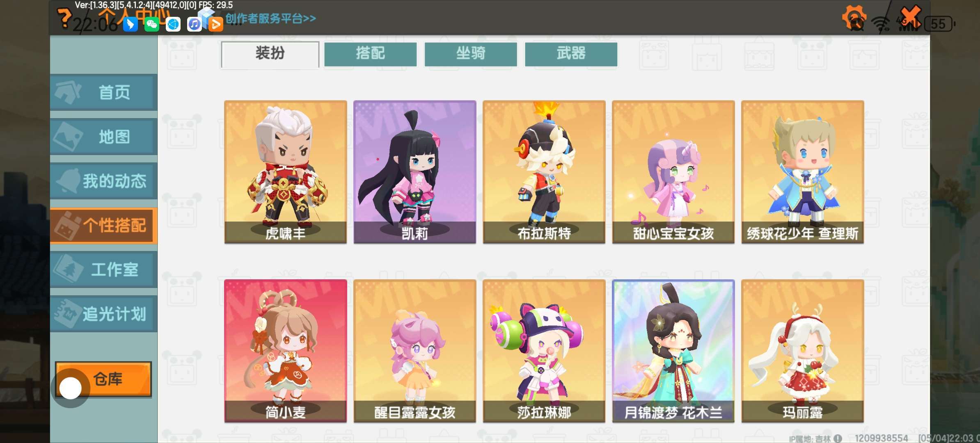This screenshot has height=443, width=980.
Task: Open the 工作室 studio sidebar item
Action: point(103,269)
